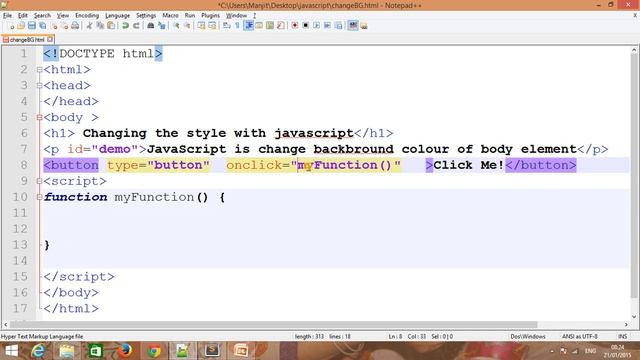Click the Windows Start button

11,351
